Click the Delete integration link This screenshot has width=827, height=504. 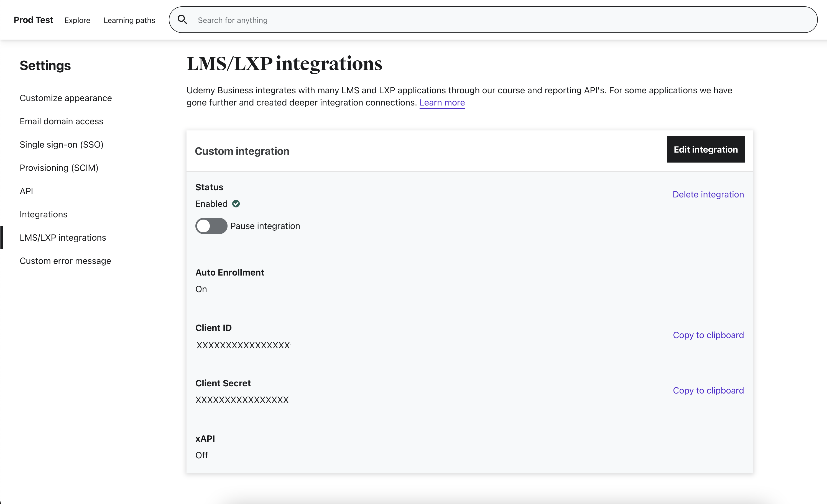708,194
